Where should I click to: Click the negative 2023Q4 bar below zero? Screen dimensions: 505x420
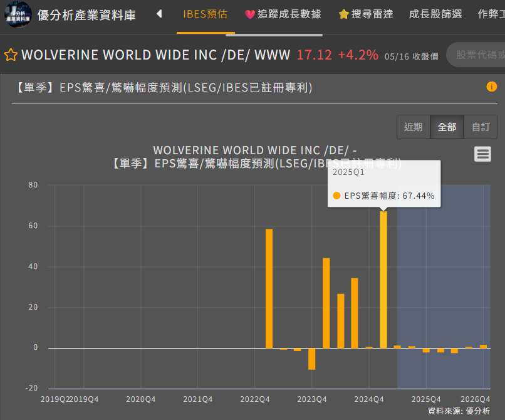[312, 359]
